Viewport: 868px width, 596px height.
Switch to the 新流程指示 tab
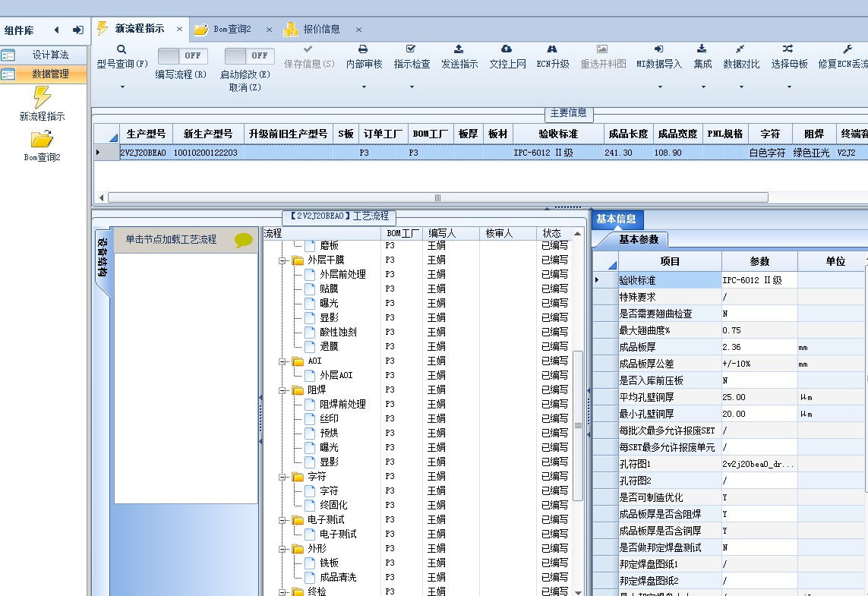click(140, 29)
